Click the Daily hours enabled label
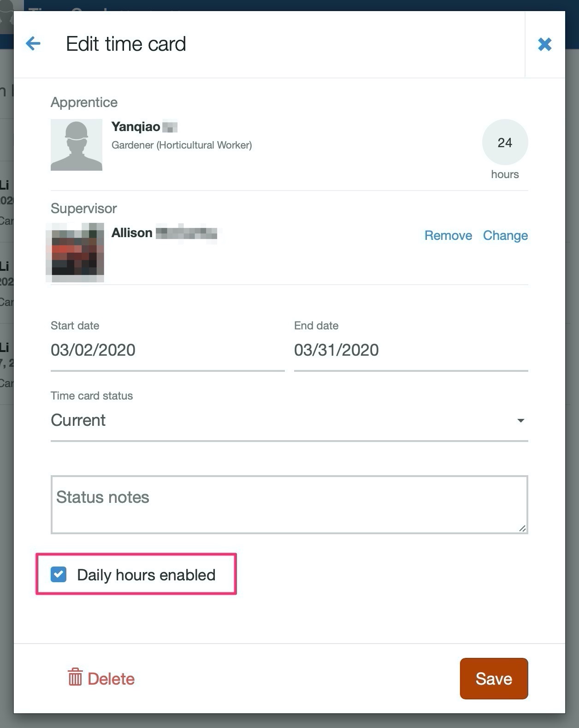 [x=146, y=575]
